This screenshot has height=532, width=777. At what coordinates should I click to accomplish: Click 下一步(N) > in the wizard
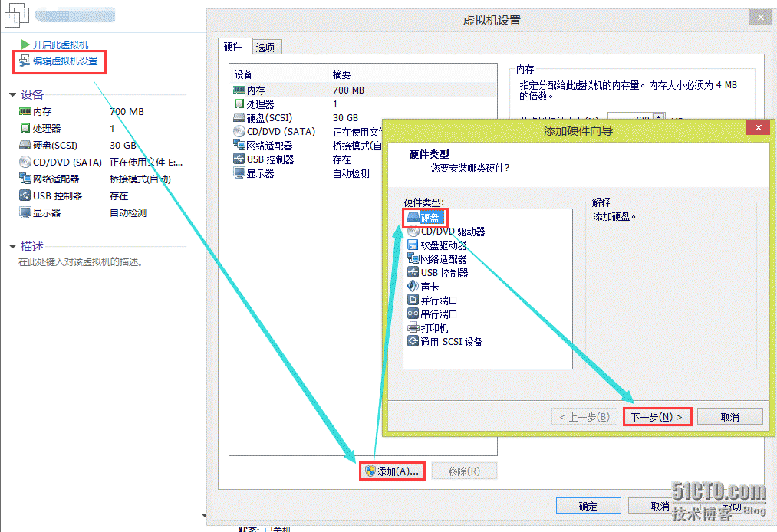click(657, 417)
